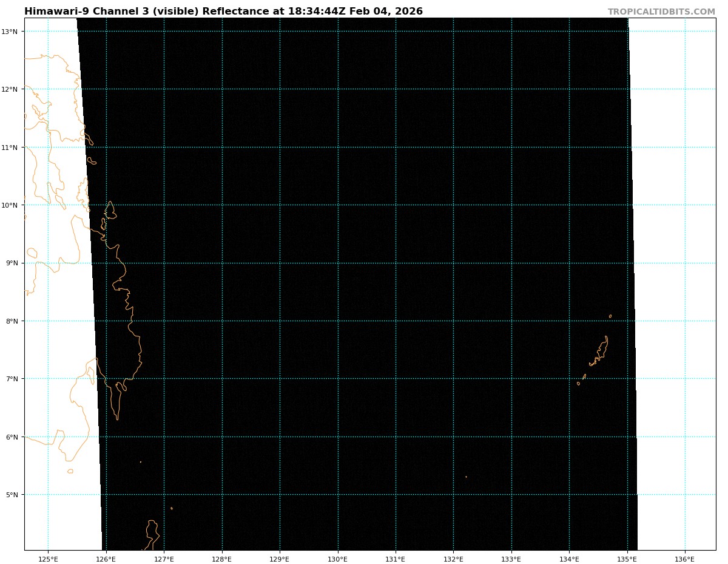The width and height of the screenshot is (728, 564).
Task: Click the 133°E longitude axis label
Action: [511, 559]
